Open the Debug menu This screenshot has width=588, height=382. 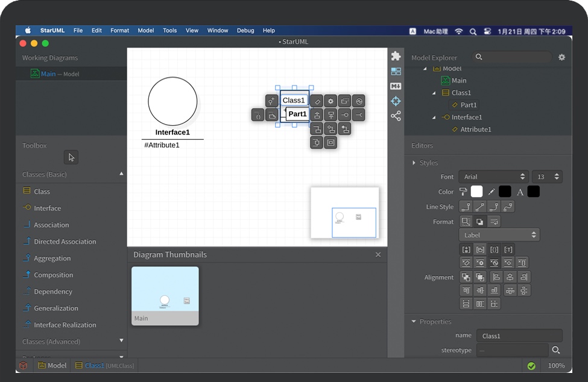[245, 30]
